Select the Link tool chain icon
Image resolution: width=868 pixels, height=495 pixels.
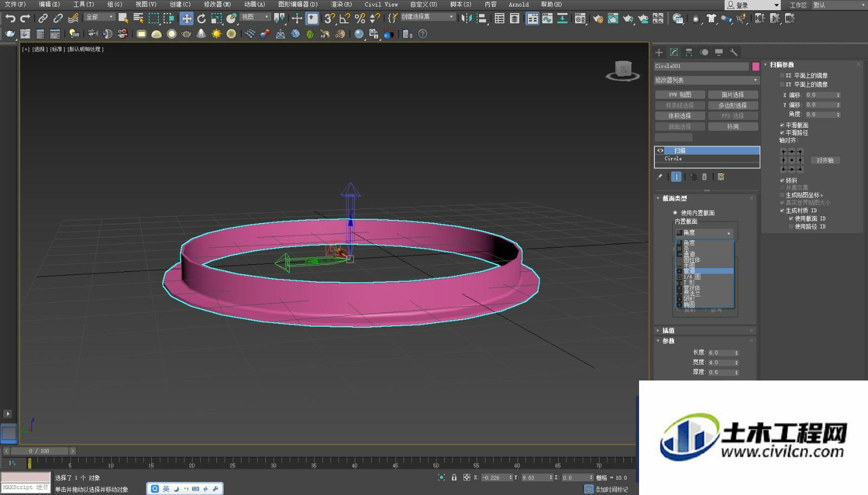[x=43, y=18]
